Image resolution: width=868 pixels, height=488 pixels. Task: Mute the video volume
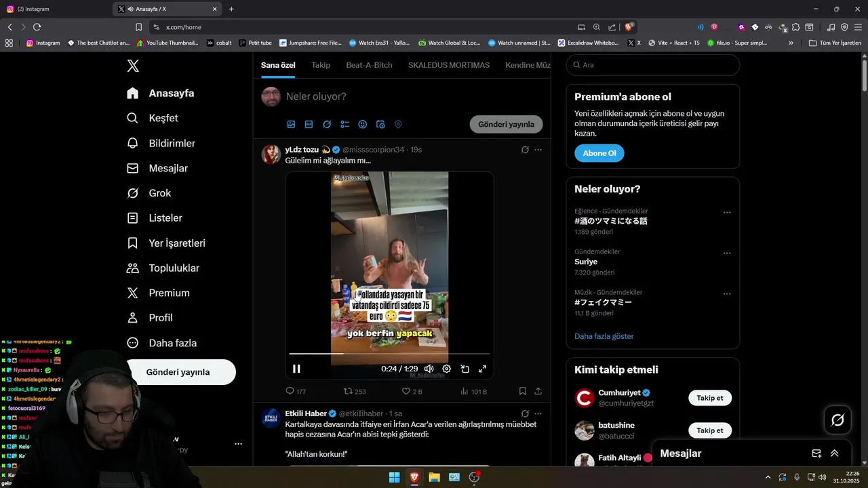click(429, 369)
